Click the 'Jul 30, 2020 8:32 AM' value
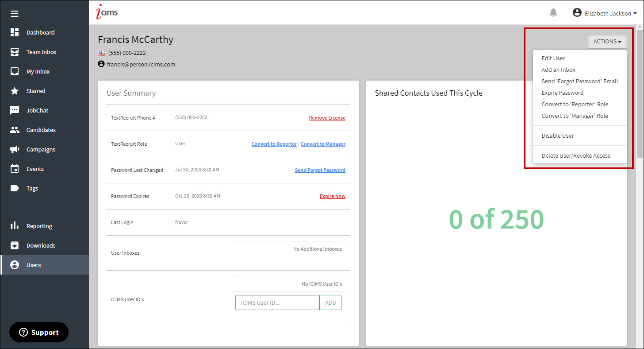The width and height of the screenshot is (644, 349). pyautogui.click(x=197, y=170)
